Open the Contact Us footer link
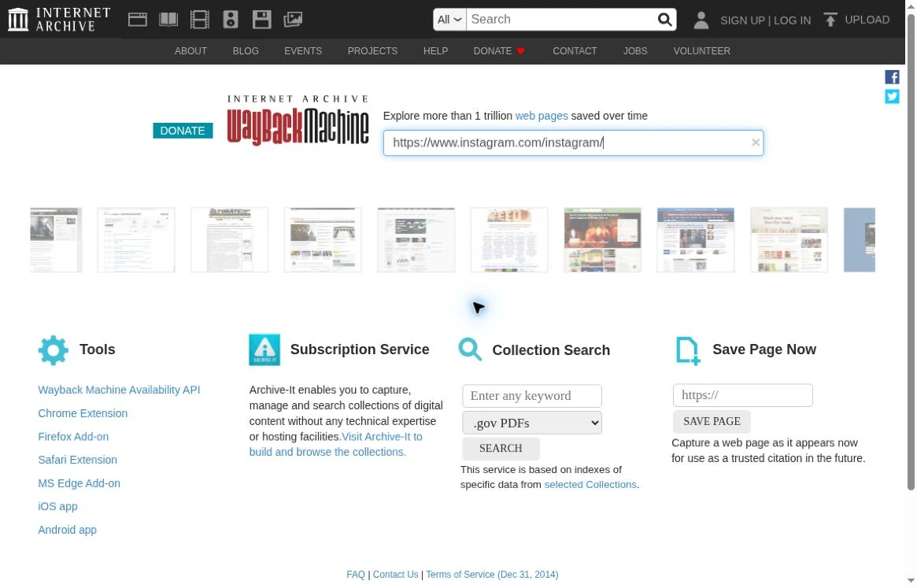Image resolution: width=917 pixels, height=588 pixels. point(395,575)
